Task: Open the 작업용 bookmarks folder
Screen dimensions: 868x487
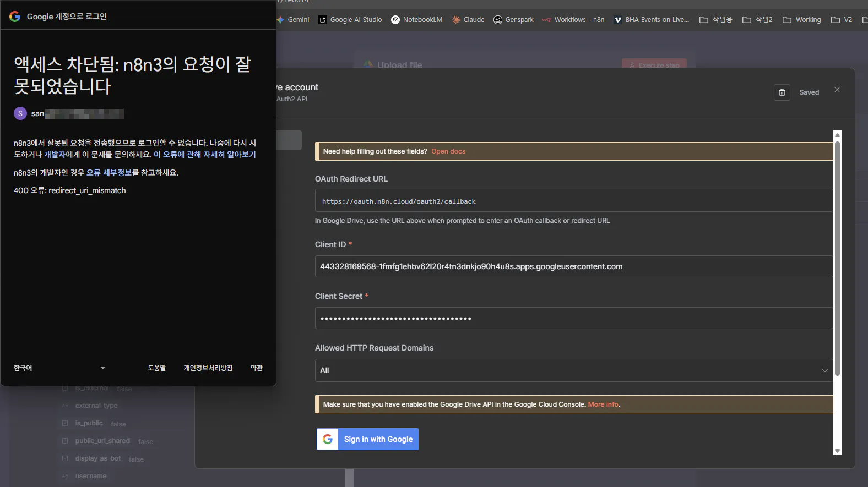Action: pyautogui.click(x=716, y=20)
